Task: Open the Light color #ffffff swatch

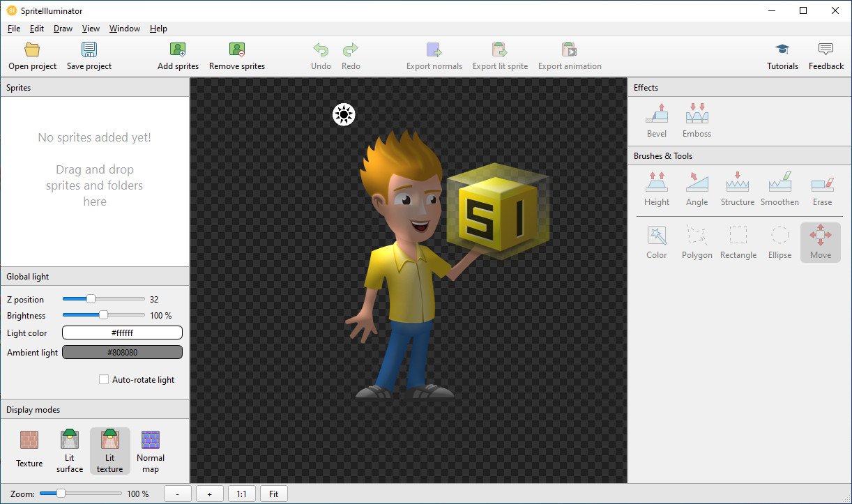Action: point(123,333)
